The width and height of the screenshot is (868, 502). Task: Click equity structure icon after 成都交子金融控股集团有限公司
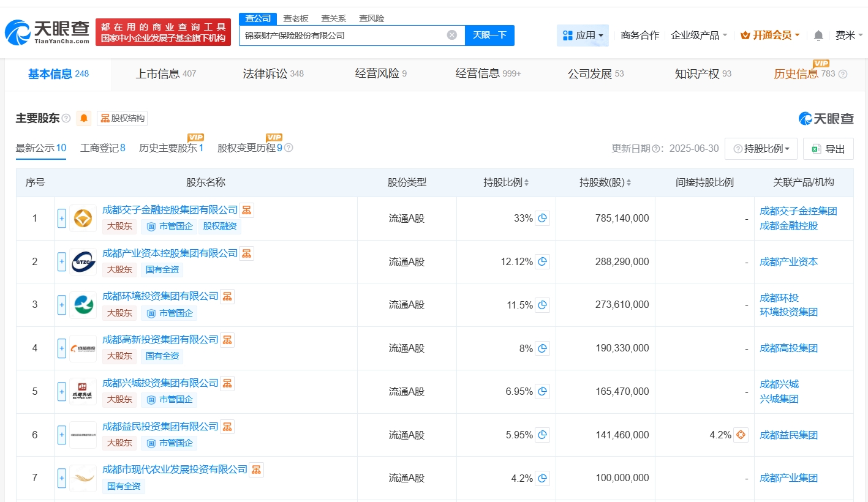click(246, 211)
